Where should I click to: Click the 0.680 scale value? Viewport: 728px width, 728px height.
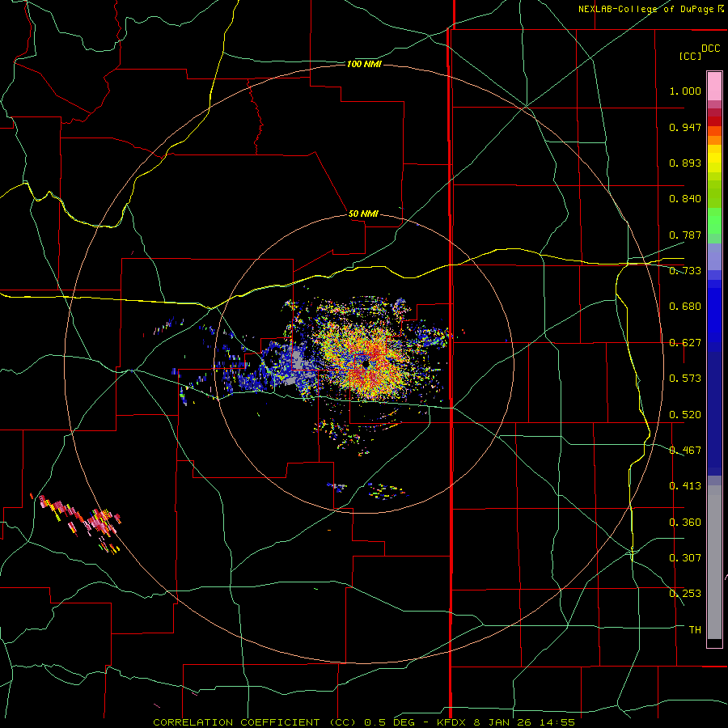pyautogui.click(x=685, y=307)
